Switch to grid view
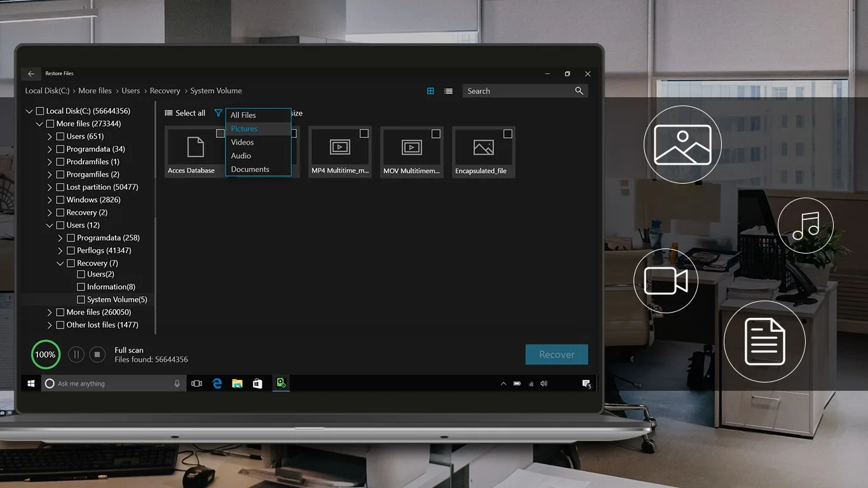Viewport: 868px width, 488px height. coord(430,91)
